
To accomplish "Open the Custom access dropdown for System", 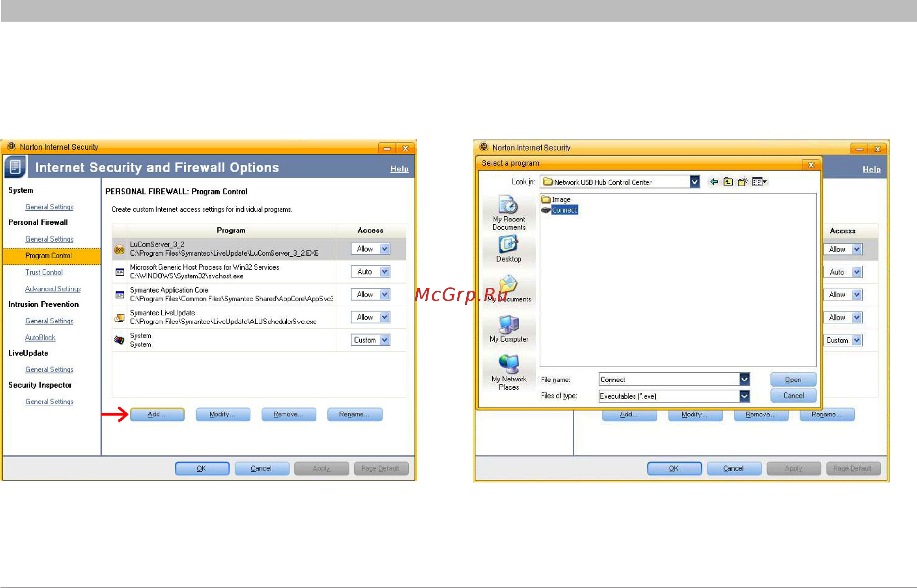I will click(385, 340).
